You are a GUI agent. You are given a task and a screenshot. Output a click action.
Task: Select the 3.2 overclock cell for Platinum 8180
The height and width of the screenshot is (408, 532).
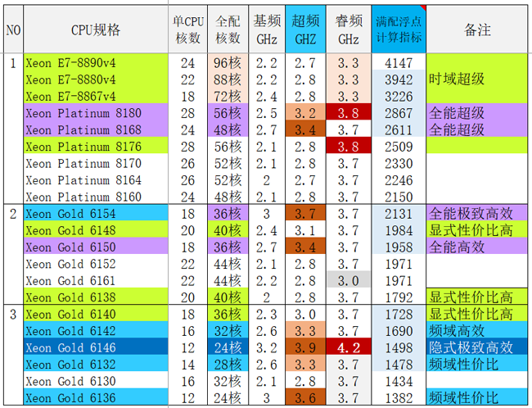(x=305, y=112)
